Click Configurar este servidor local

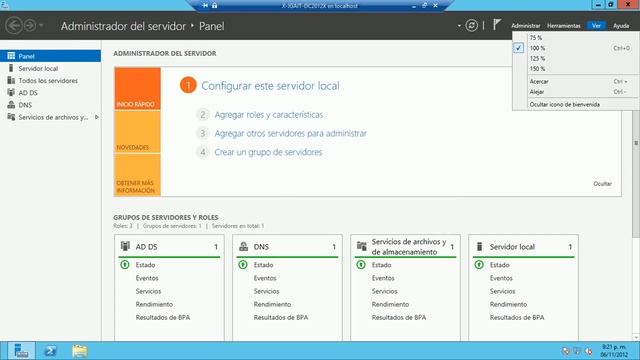coord(270,86)
